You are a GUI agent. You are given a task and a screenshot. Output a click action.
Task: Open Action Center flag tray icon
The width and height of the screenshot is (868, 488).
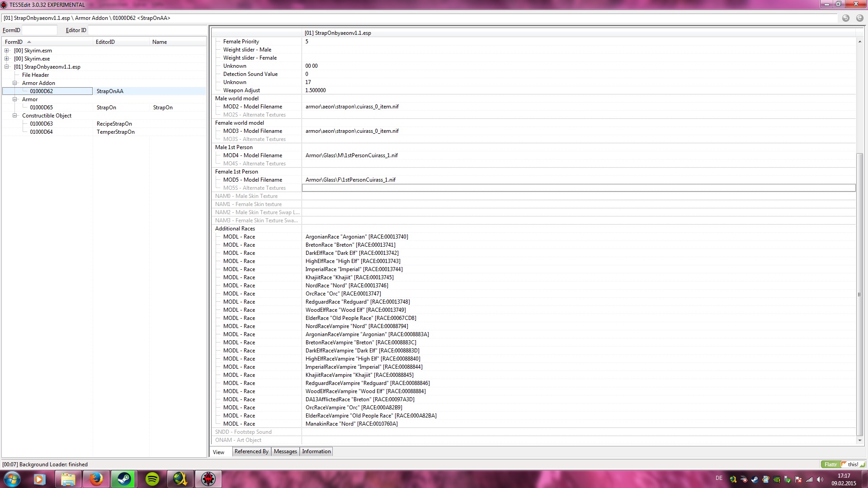pyautogui.click(x=798, y=479)
